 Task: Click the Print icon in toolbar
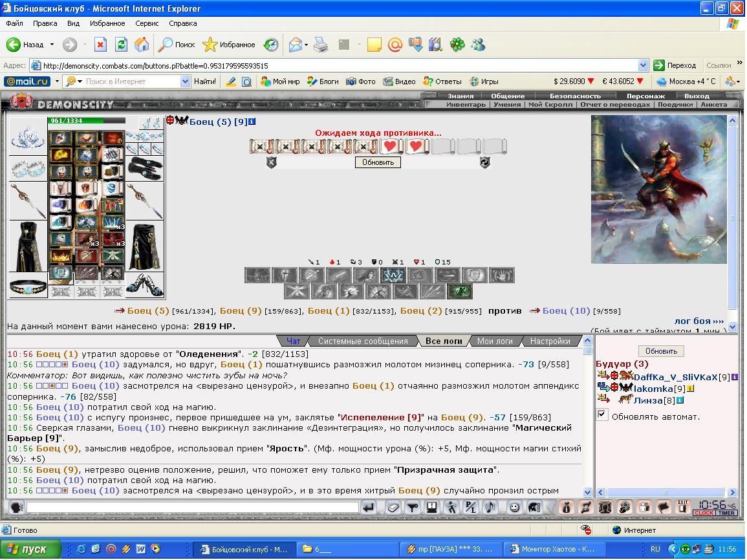pyautogui.click(x=321, y=45)
